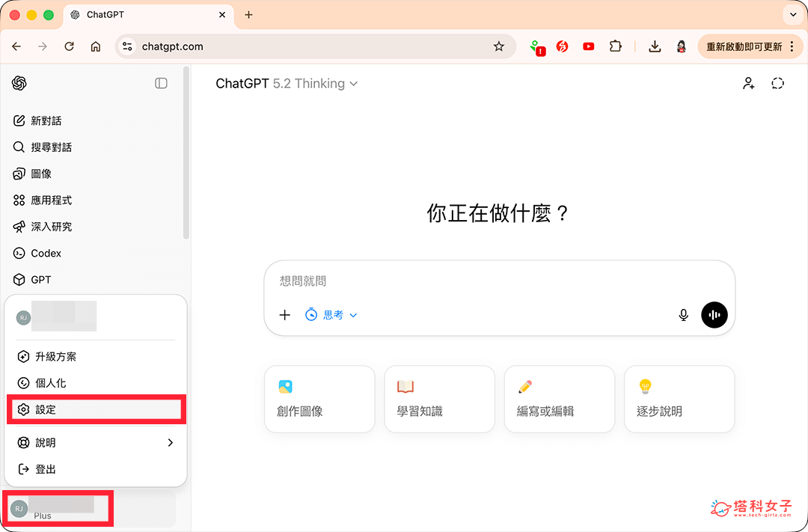Screen dimensions: 808x532
Task: Launch 深入研究 from the sidebar
Action: (x=48, y=226)
